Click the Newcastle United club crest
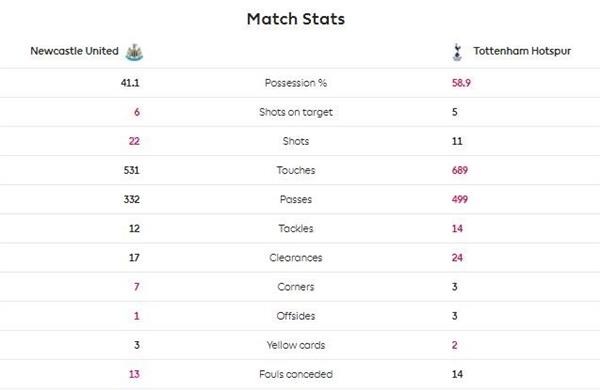 134,52
